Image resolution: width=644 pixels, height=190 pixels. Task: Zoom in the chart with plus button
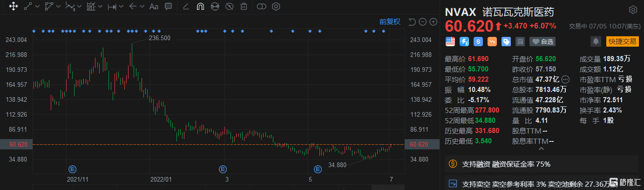point(433,21)
